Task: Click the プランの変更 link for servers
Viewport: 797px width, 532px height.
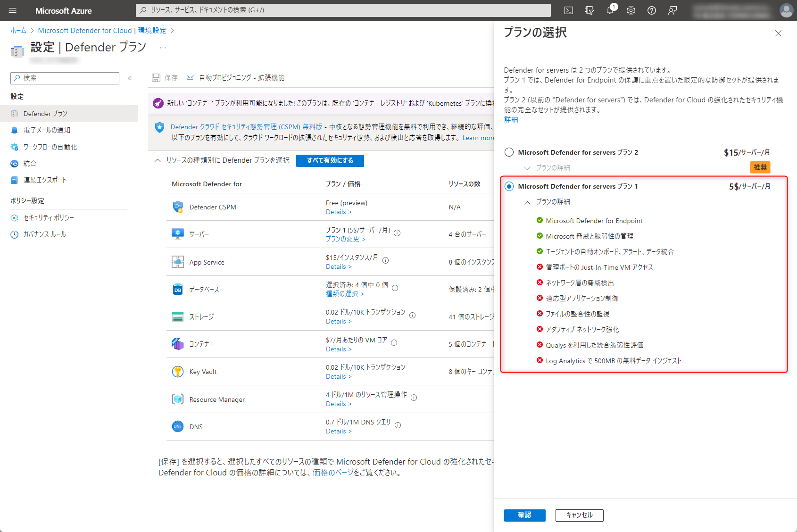Action: (346, 239)
